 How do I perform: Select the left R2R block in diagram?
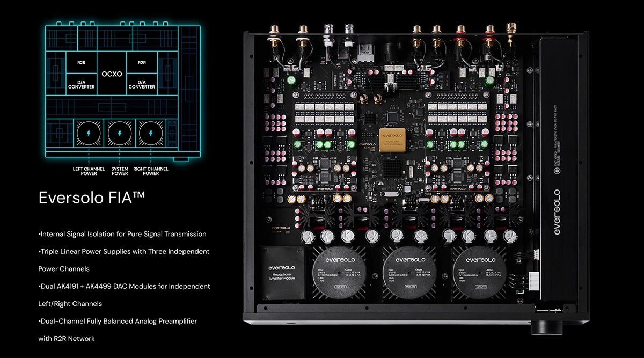(x=82, y=63)
